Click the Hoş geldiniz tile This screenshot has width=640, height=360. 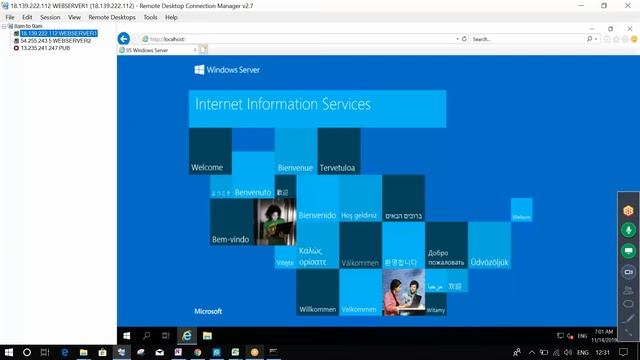click(x=360, y=198)
